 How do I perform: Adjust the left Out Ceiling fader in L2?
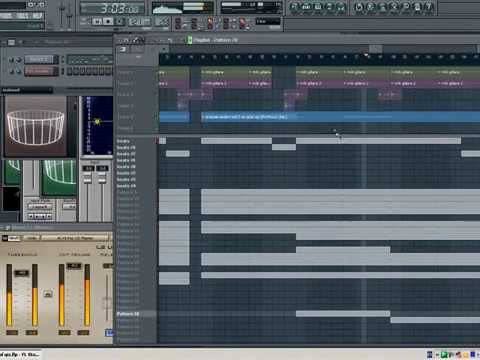62,295
